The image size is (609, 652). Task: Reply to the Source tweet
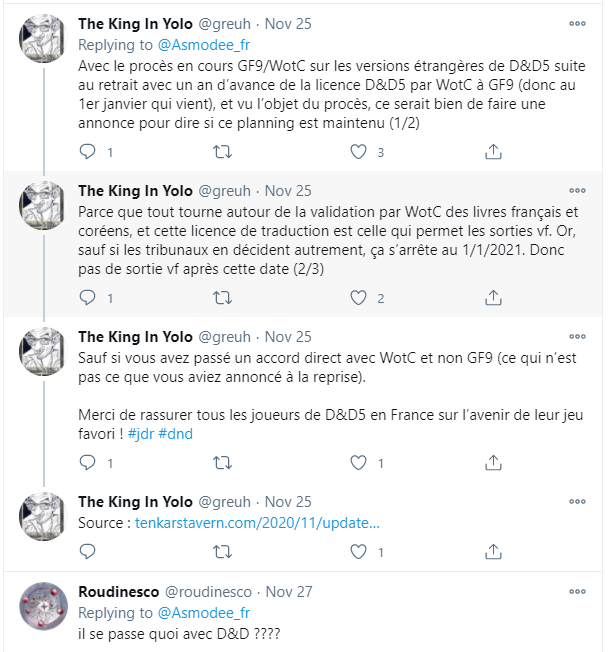coord(87,550)
